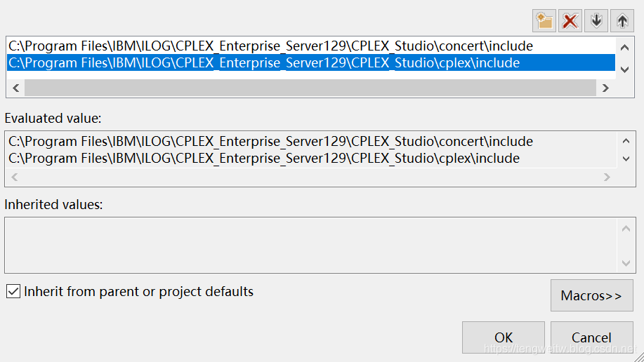The height and width of the screenshot is (362, 644).
Task: Click Evaluated value left scroll arrow
Action: [15, 177]
